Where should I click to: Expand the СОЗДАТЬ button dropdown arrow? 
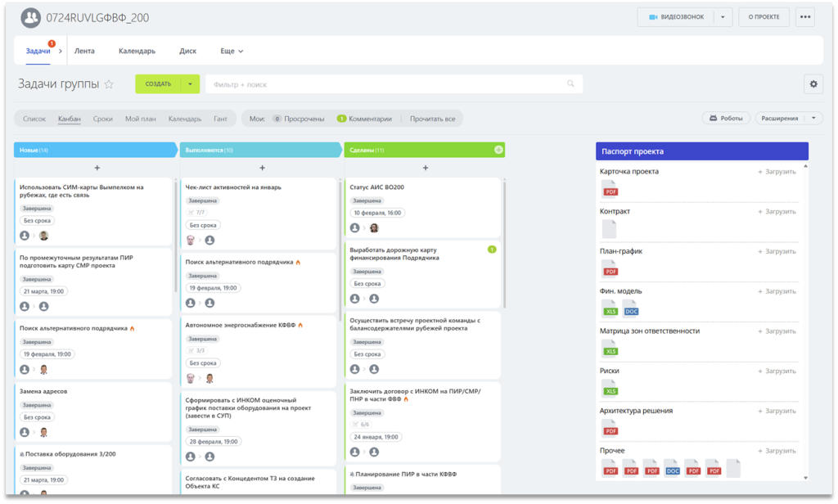click(190, 84)
